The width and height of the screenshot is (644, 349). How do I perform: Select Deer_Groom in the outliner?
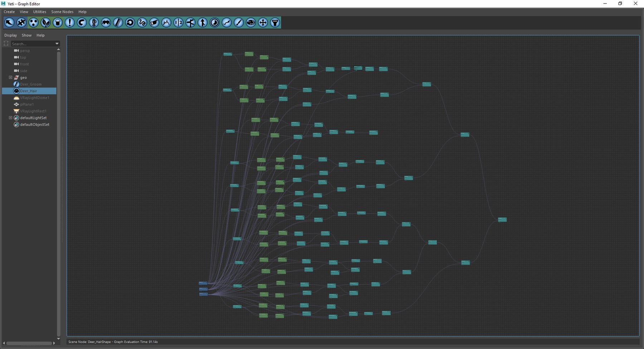(31, 84)
